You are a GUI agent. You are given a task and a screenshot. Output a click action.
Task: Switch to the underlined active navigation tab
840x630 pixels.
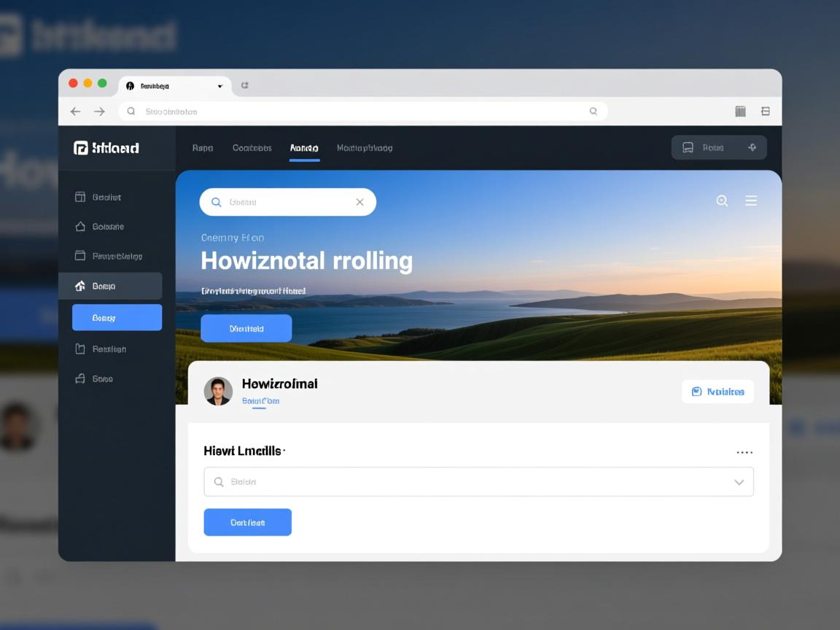click(x=304, y=148)
